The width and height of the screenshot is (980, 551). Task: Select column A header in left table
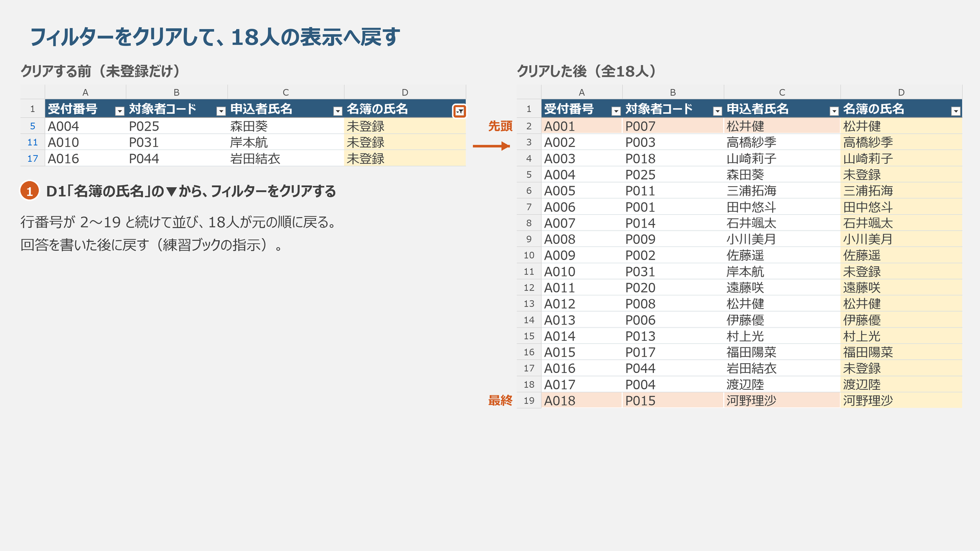[x=85, y=92]
